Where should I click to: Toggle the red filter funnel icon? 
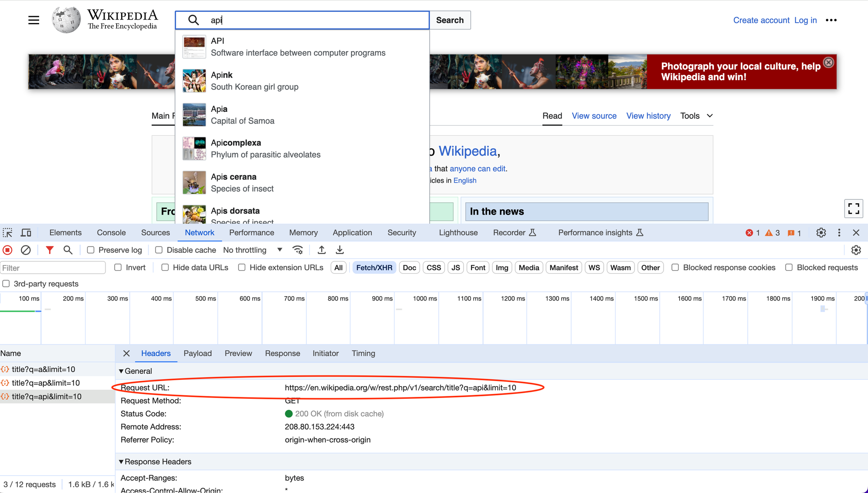pos(49,250)
